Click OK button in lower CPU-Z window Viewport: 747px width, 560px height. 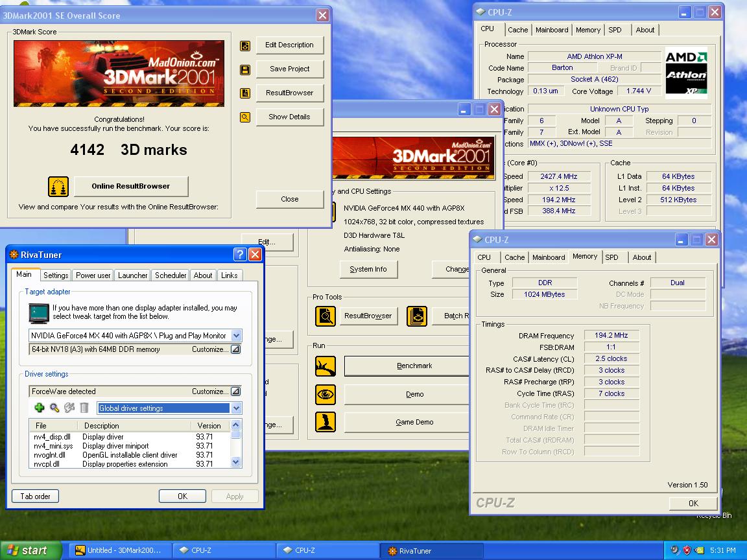click(x=693, y=504)
